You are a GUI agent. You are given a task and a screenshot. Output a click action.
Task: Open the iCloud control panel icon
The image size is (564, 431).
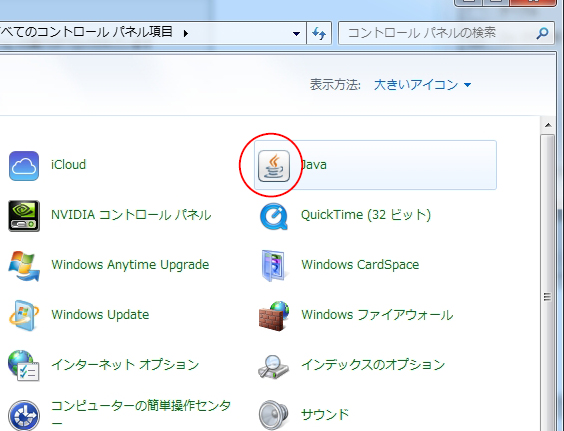pyautogui.click(x=24, y=166)
